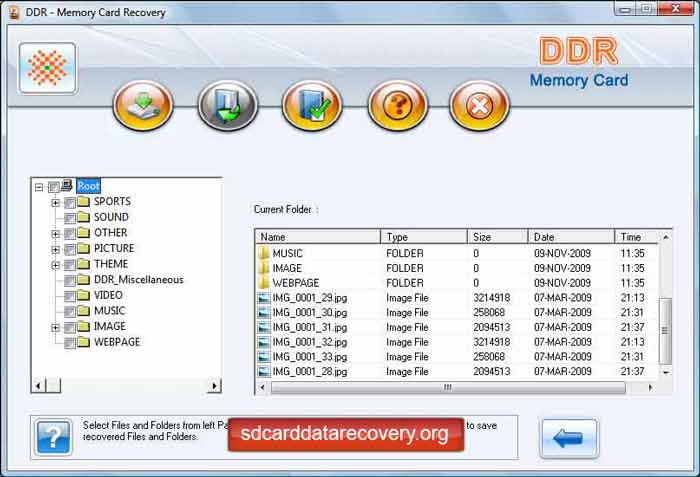
Task: Click the DDR_Miscellaneous folder icon
Action: point(83,280)
